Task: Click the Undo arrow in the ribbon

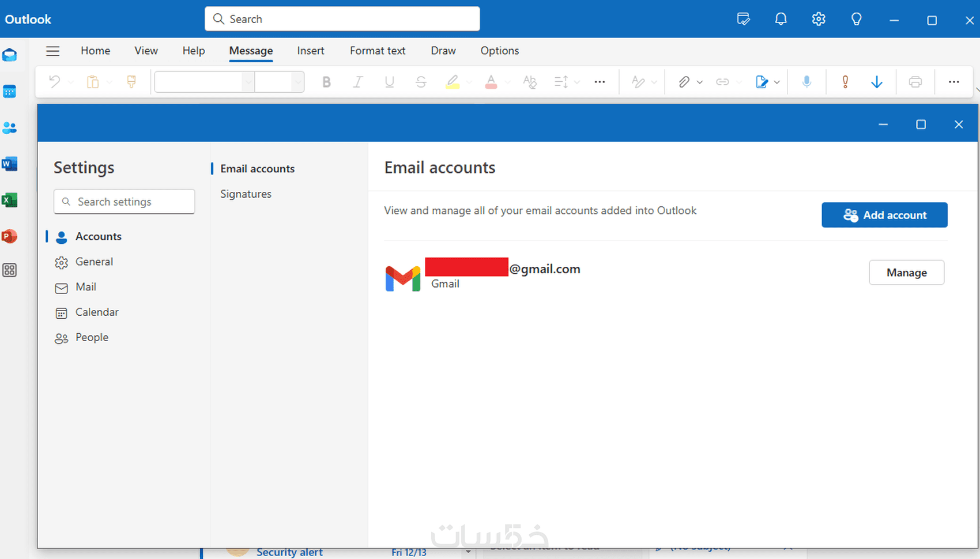Action: click(54, 82)
